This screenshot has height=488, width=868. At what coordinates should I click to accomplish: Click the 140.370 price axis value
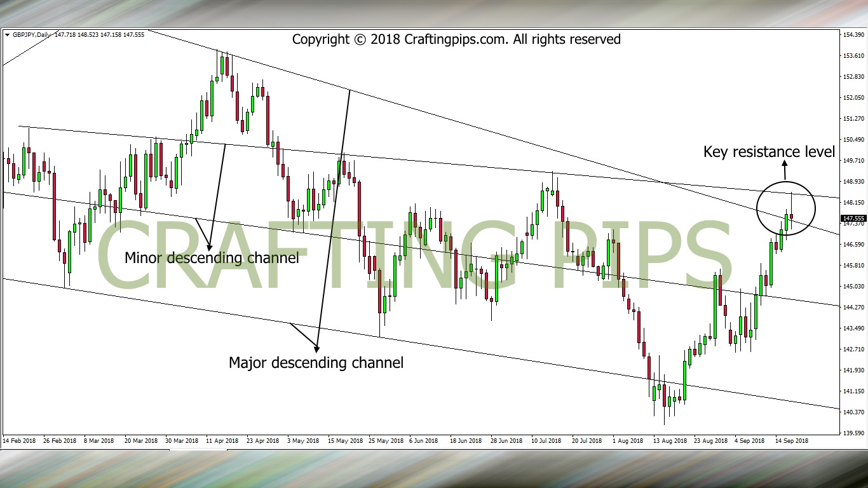click(854, 412)
